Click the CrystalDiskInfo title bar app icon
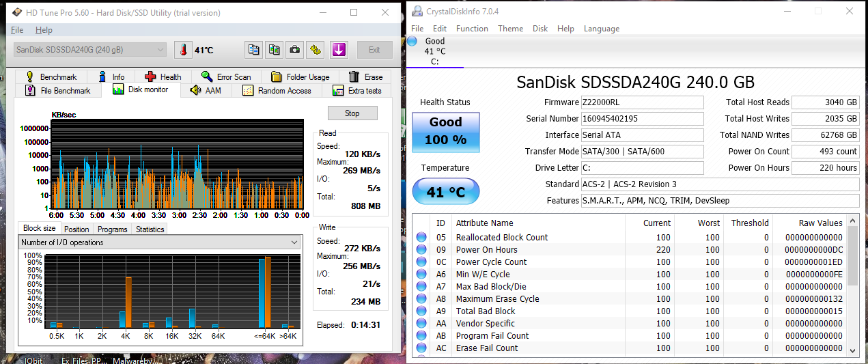The height and width of the screenshot is (364, 868). click(x=416, y=11)
